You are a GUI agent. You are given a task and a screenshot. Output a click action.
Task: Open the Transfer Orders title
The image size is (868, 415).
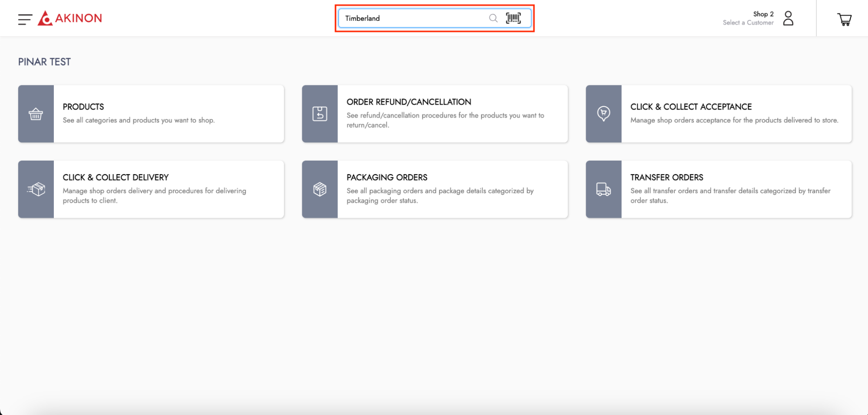pos(667,178)
